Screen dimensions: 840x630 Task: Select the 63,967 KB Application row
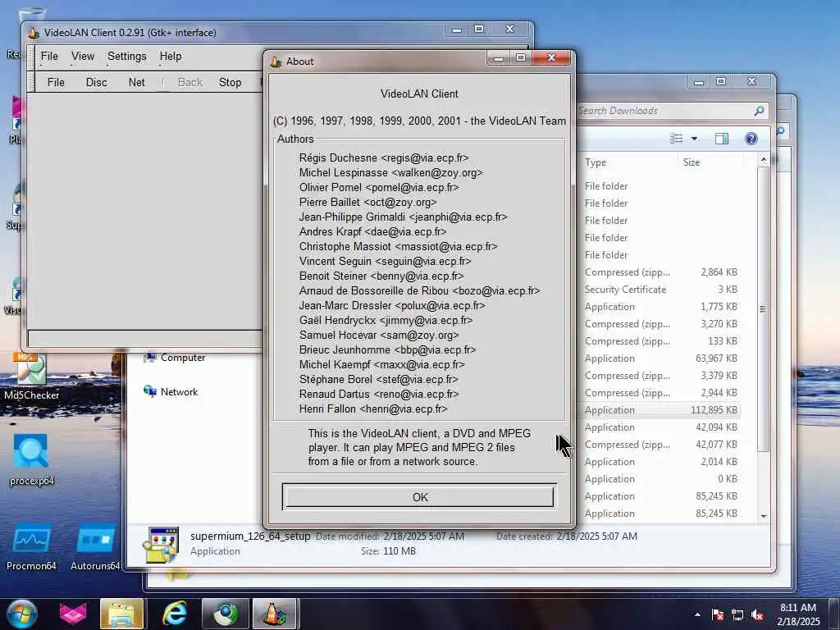661,358
